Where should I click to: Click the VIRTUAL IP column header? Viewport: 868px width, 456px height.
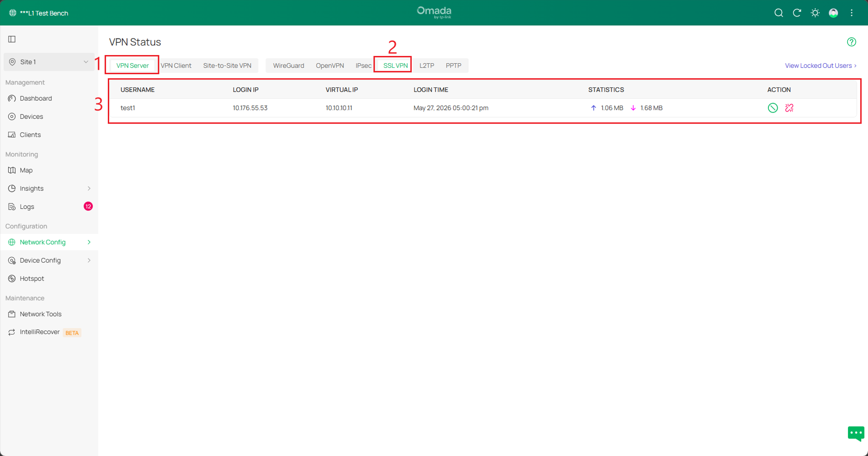341,90
